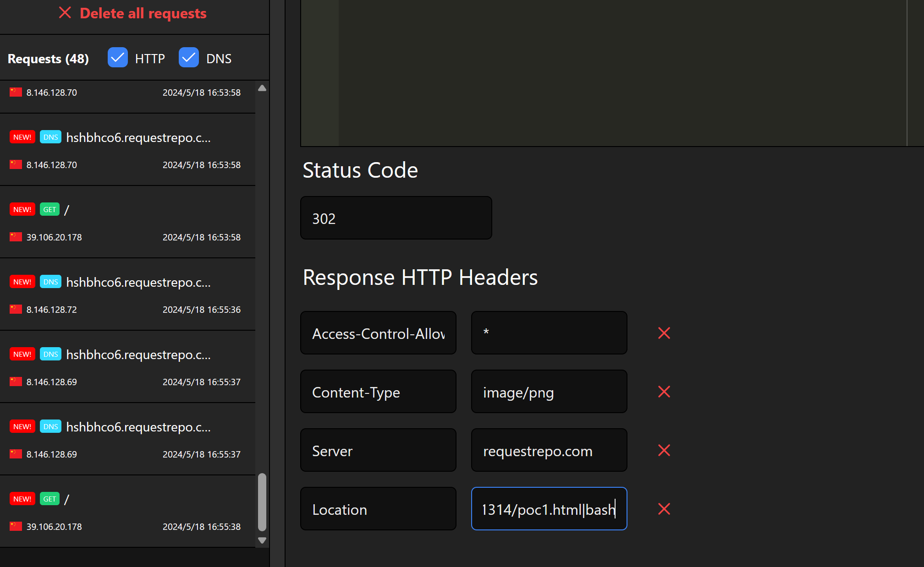Edit the Location header name field
This screenshot has width=924, height=567.
point(378,509)
